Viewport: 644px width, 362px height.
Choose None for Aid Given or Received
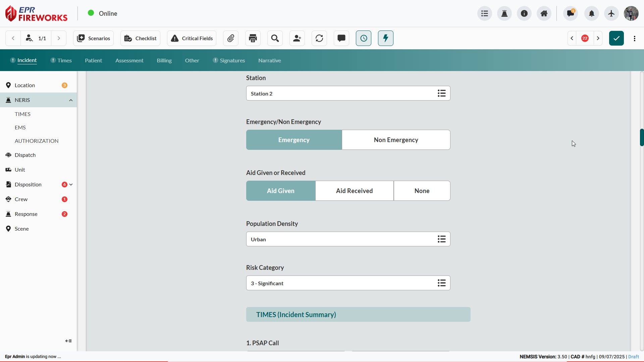422,191
